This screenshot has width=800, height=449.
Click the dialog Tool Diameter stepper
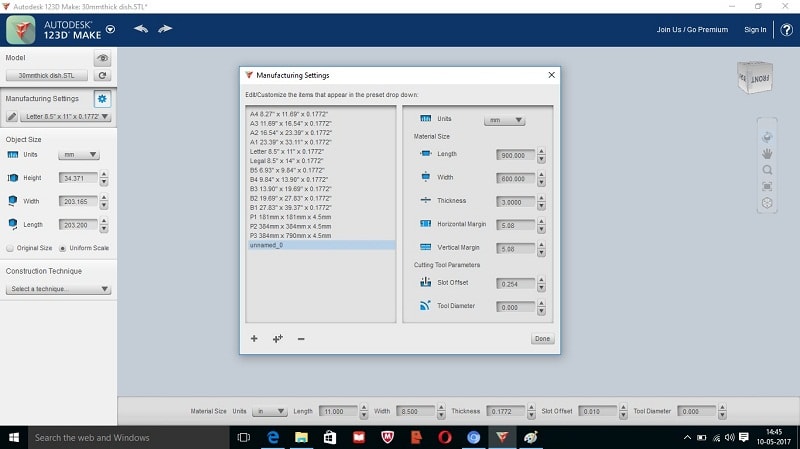pyautogui.click(x=541, y=307)
